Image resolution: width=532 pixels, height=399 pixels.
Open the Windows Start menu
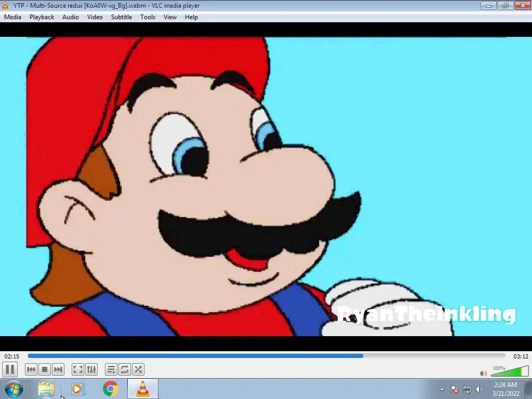pyautogui.click(x=14, y=389)
